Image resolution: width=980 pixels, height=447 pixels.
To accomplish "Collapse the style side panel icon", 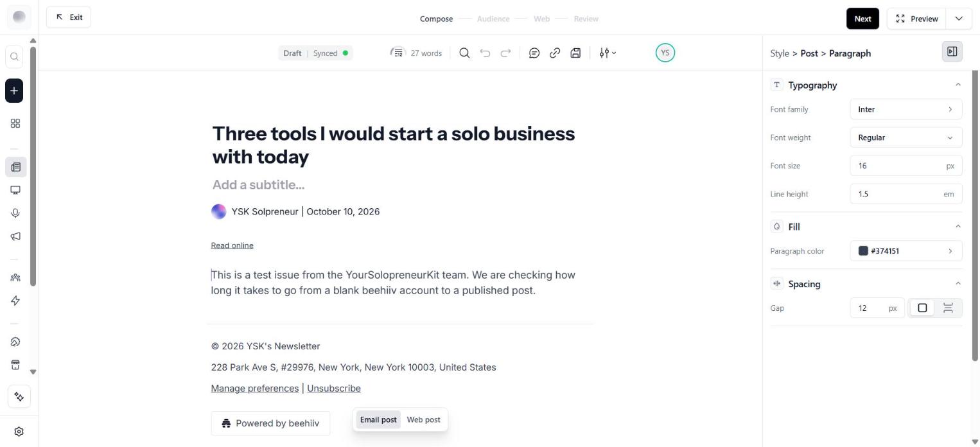I will [952, 52].
